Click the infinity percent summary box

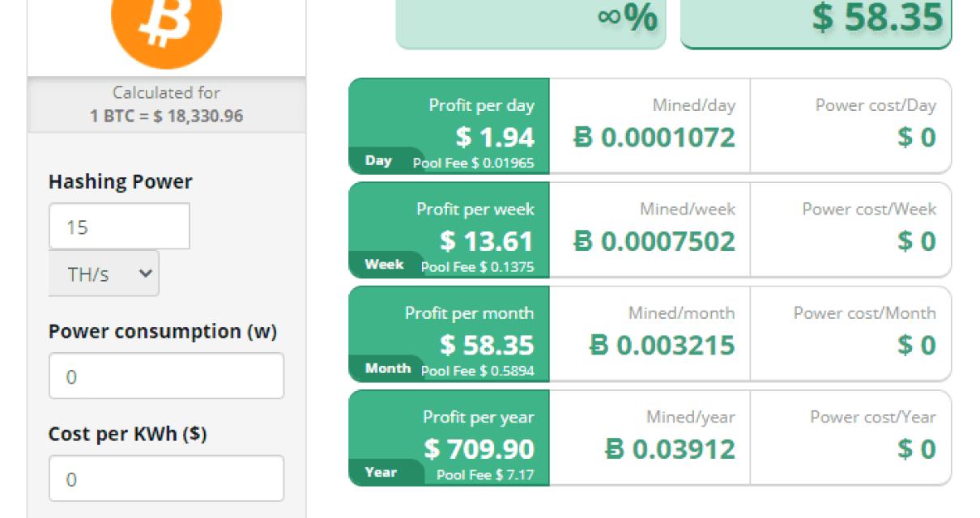point(530,20)
